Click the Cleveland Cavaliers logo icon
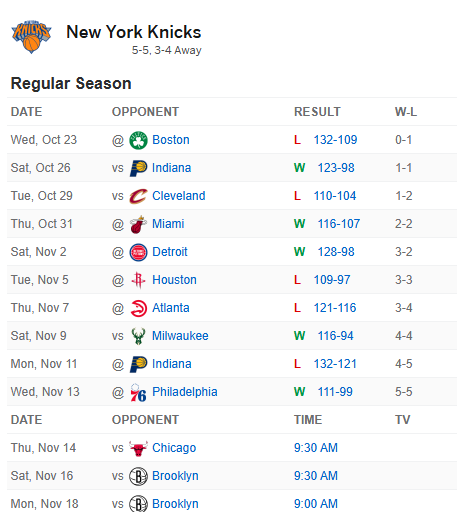 138,196
